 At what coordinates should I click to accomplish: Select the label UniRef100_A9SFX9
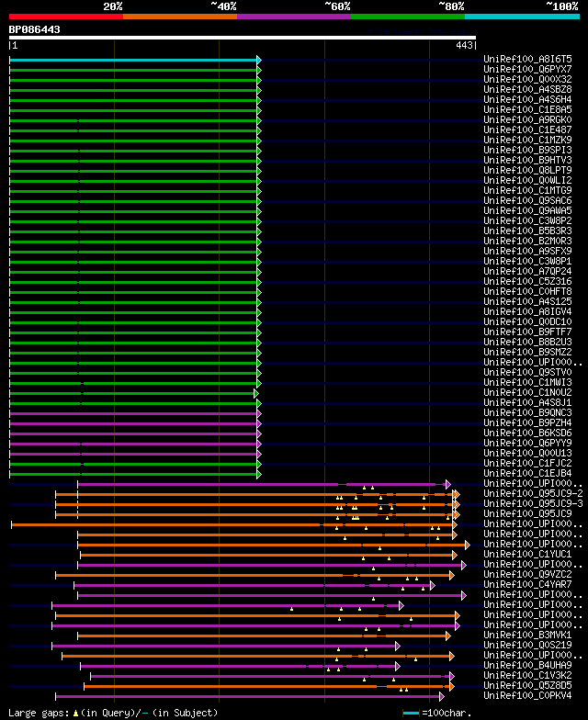(527, 251)
